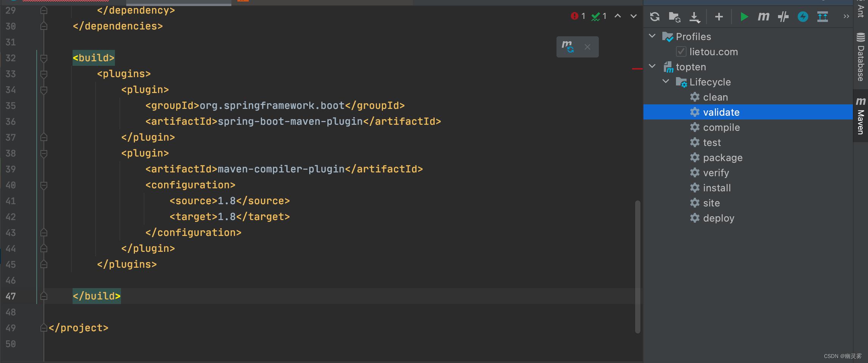The height and width of the screenshot is (363, 868).
Task: Toggle lietou.com profile checkbox
Action: (681, 51)
